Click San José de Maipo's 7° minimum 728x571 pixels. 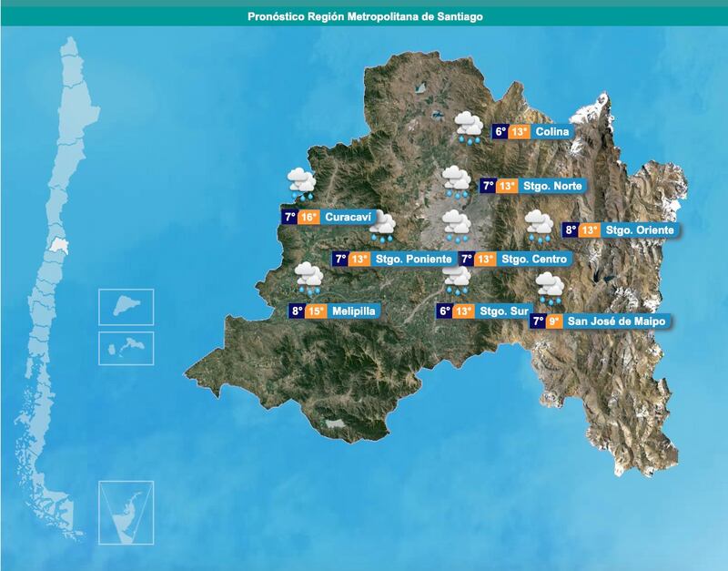(x=538, y=321)
